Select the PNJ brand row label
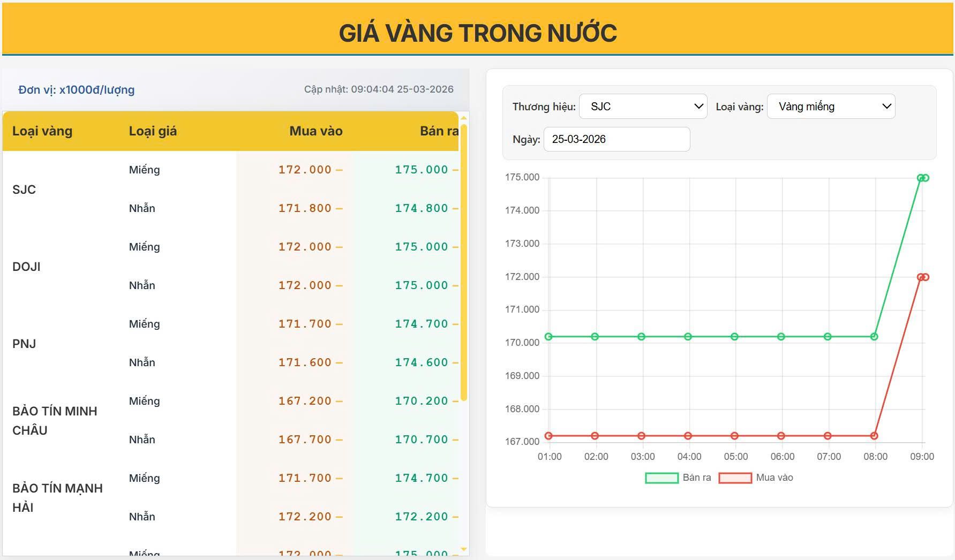 point(24,344)
